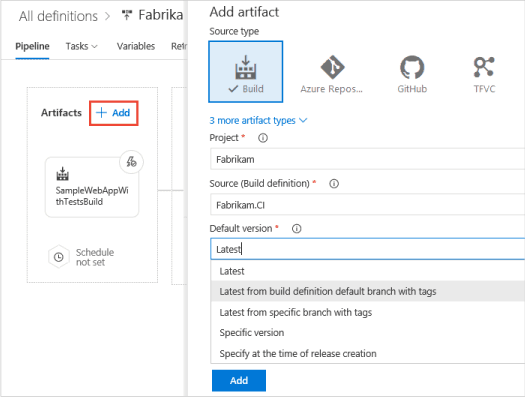
Task: Click the schedule clock icon
Action: tap(59, 257)
